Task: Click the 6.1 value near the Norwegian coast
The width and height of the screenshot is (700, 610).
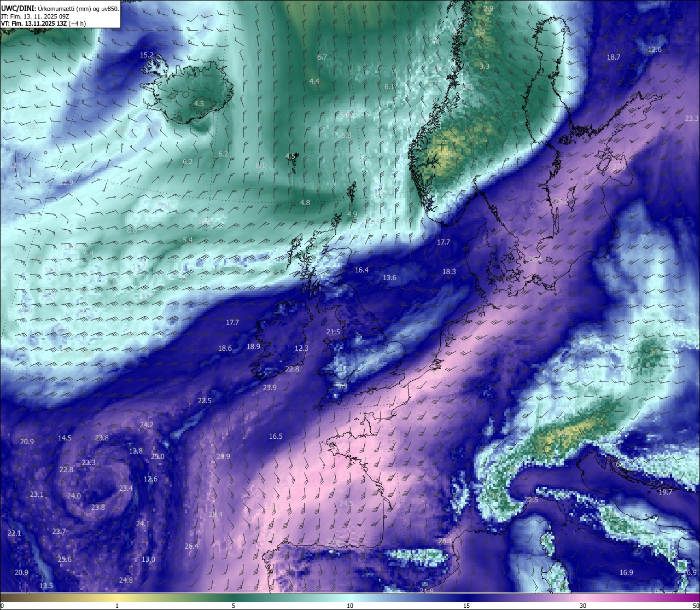Action: (389, 87)
